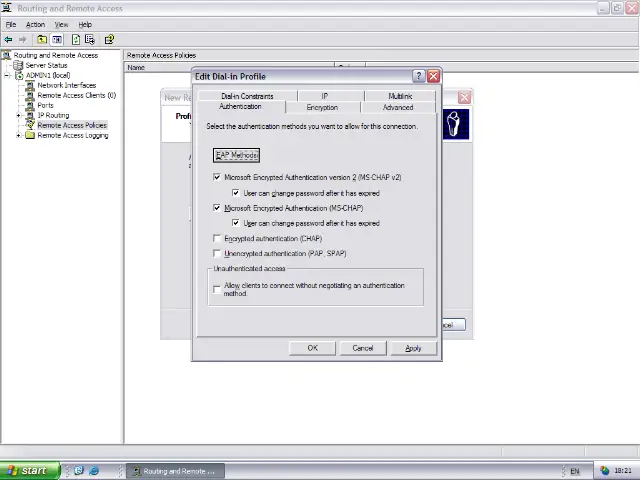Click the Refresh toolbar icon
The width and height of the screenshot is (640, 480).
pos(76,40)
